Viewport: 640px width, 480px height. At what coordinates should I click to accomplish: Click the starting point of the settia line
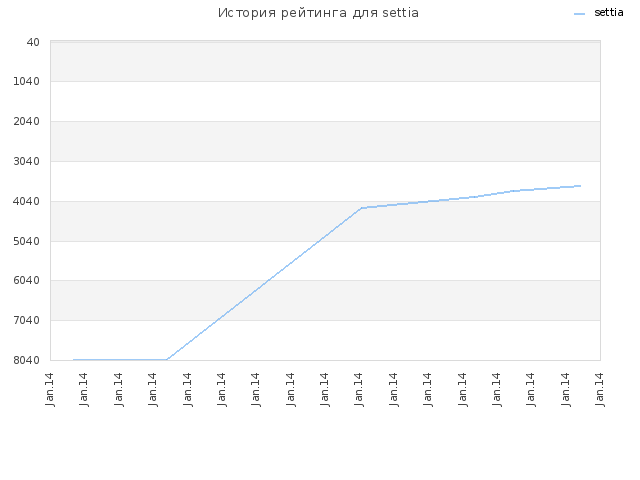coord(73,360)
